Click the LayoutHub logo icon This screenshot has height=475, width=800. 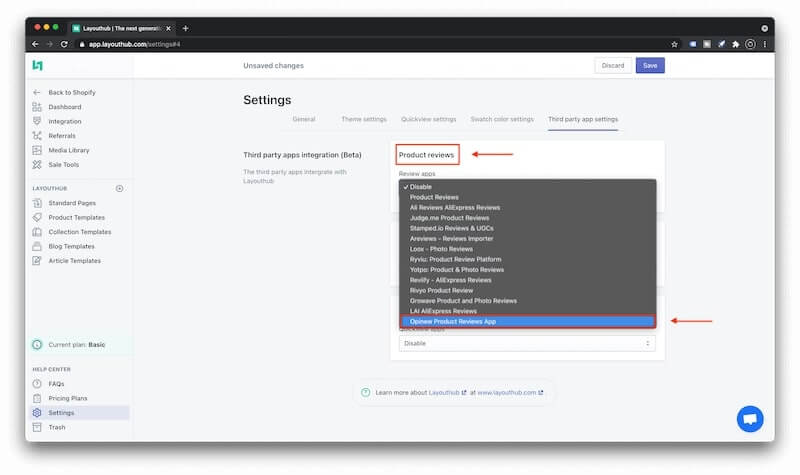(x=37, y=65)
